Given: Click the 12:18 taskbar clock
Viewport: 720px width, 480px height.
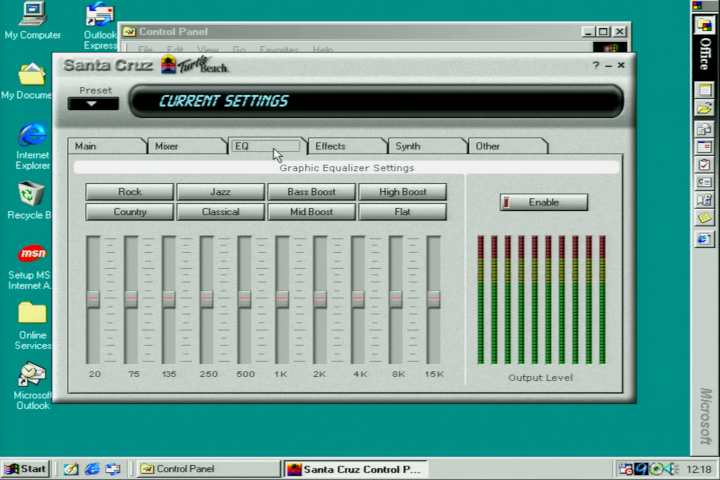Looking at the screenshot, I should tap(698, 469).
